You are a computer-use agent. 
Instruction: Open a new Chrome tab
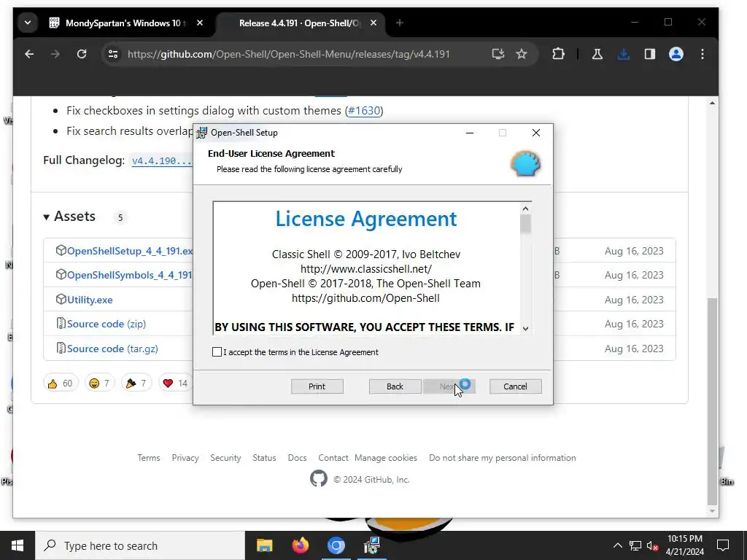[x=400, y=23]
